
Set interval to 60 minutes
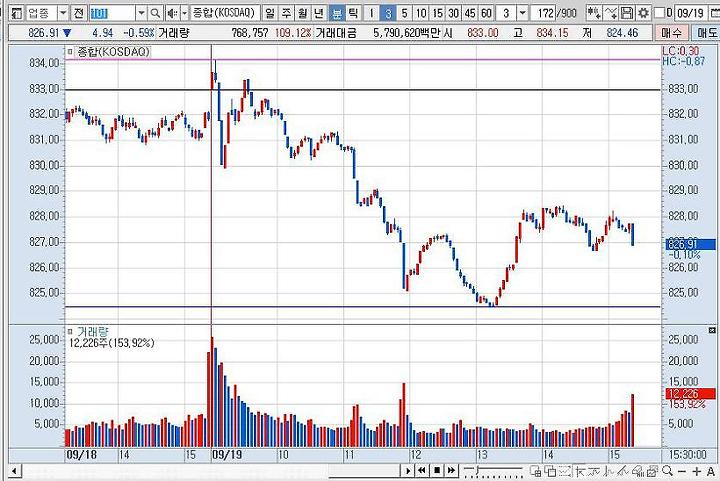click(486, 13)
